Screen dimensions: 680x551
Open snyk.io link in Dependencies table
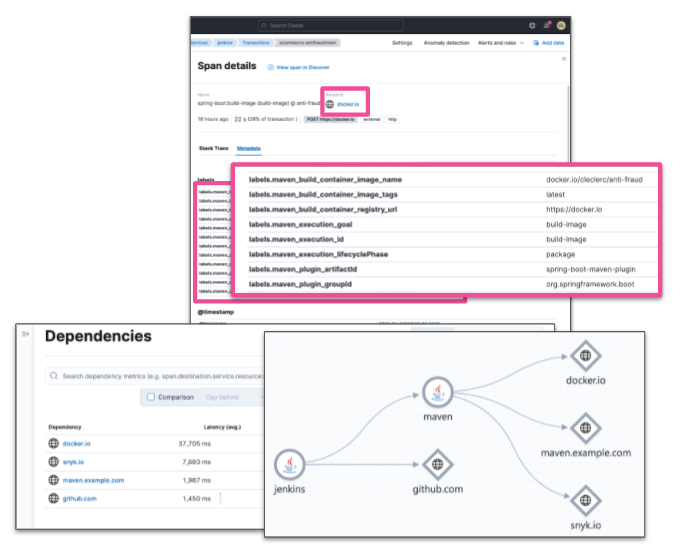pyautogui.click(x=75, y=461)
